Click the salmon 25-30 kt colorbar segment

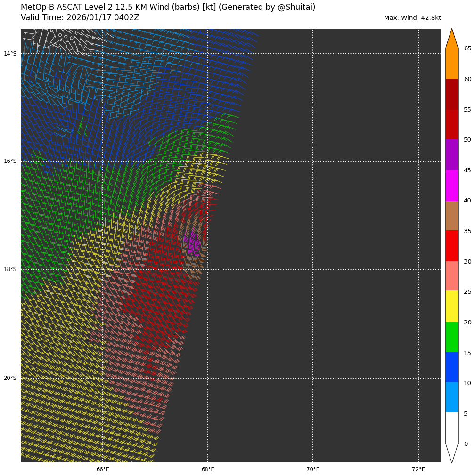[451, 276]
